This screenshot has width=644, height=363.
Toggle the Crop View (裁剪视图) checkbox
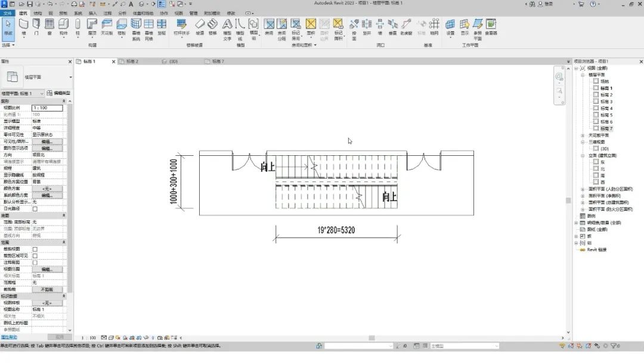point(35,249)
